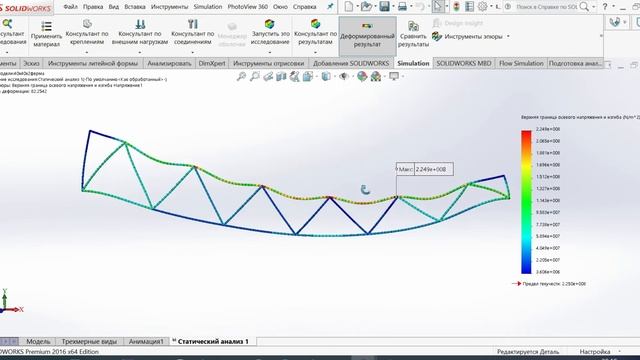Toggle Деформированный результат button

(367, 36)
